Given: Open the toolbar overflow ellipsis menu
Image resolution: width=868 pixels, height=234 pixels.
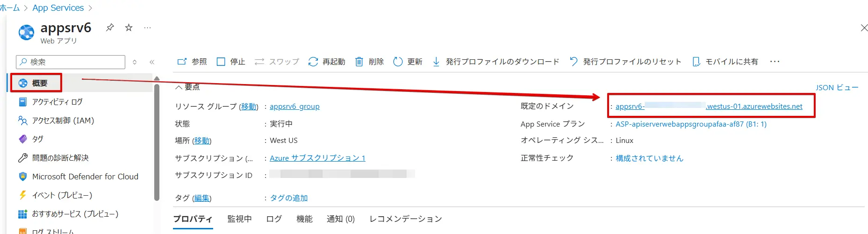Looking at the screenshot, I should (775, 62).
